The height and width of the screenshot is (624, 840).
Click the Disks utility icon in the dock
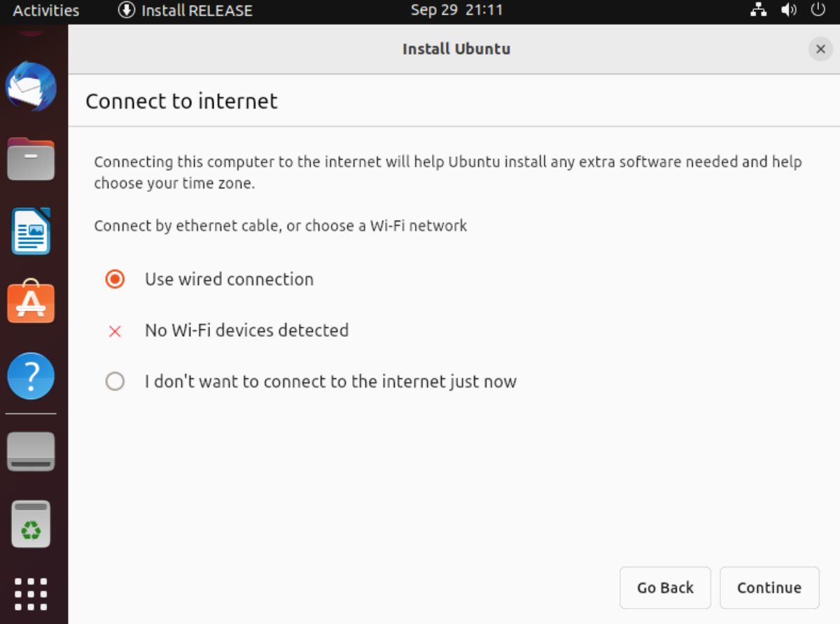coord(31,451)
